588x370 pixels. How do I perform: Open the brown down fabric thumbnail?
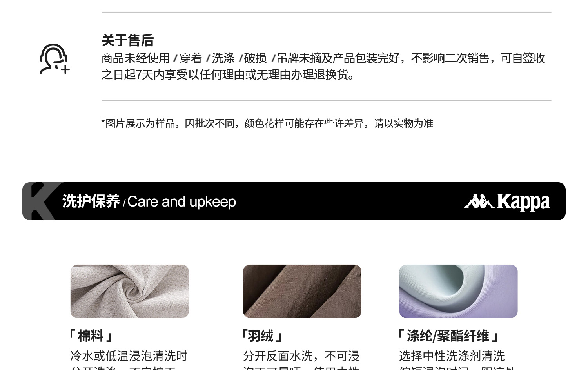pyautogui.click(x=302, y=291)
